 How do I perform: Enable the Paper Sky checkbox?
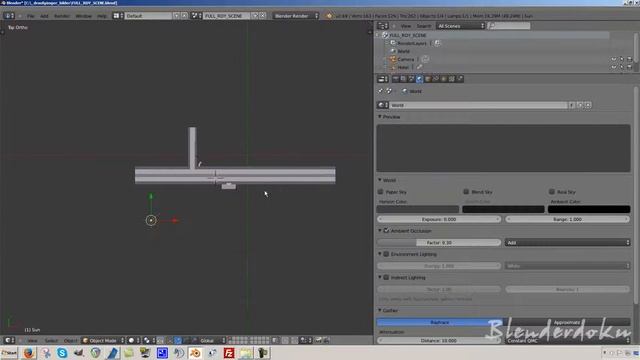pyautogui.click(x=381, y=191)
